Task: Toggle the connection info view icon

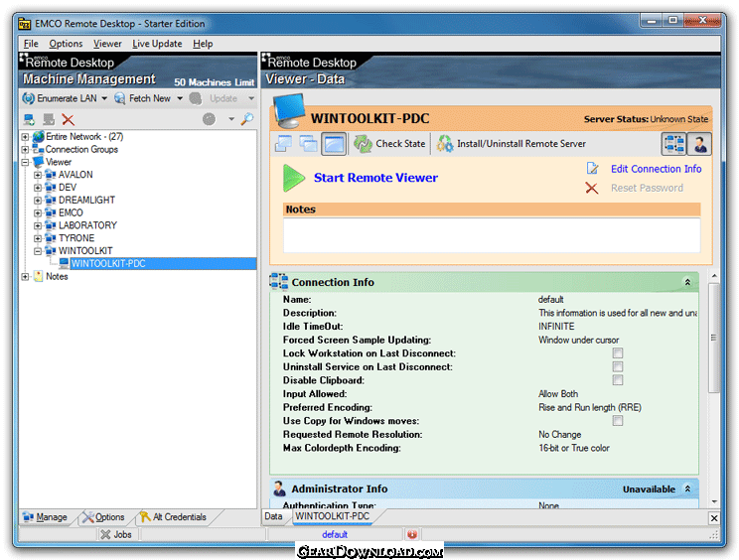Action: click(673, 144)
